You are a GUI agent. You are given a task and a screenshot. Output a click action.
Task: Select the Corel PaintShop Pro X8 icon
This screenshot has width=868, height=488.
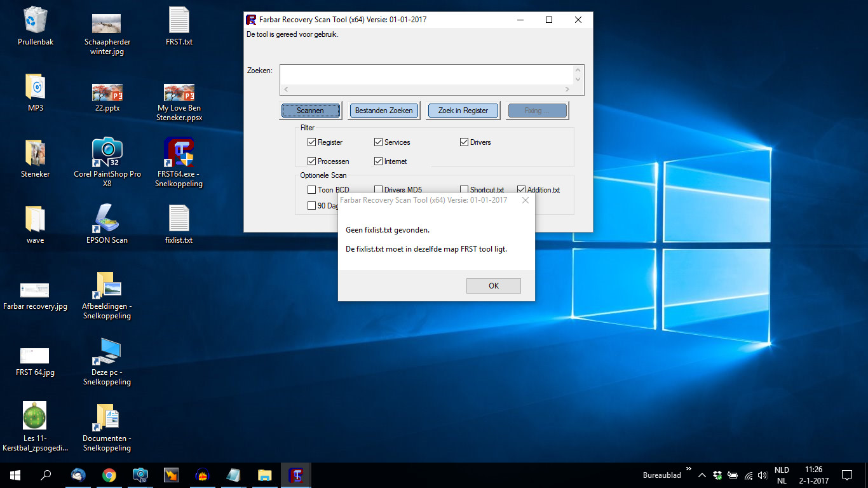(107, 153)
